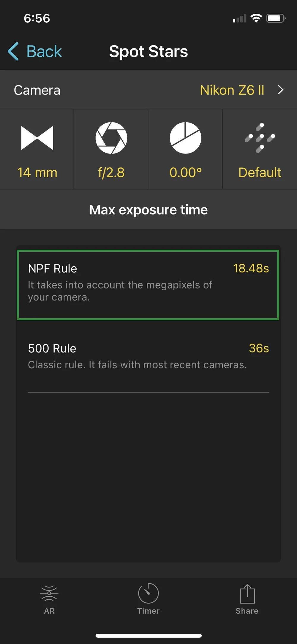Change the 0.00° declination value
This screenshot has height=644, width=297.
(x=186, y=173)
